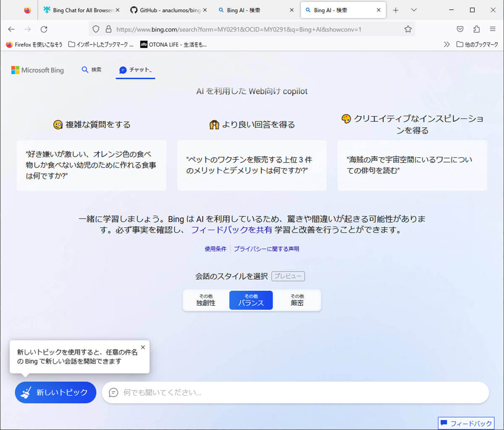
Task: Click より良い回答を得る heading text
Action: click(x=258, y=125)
